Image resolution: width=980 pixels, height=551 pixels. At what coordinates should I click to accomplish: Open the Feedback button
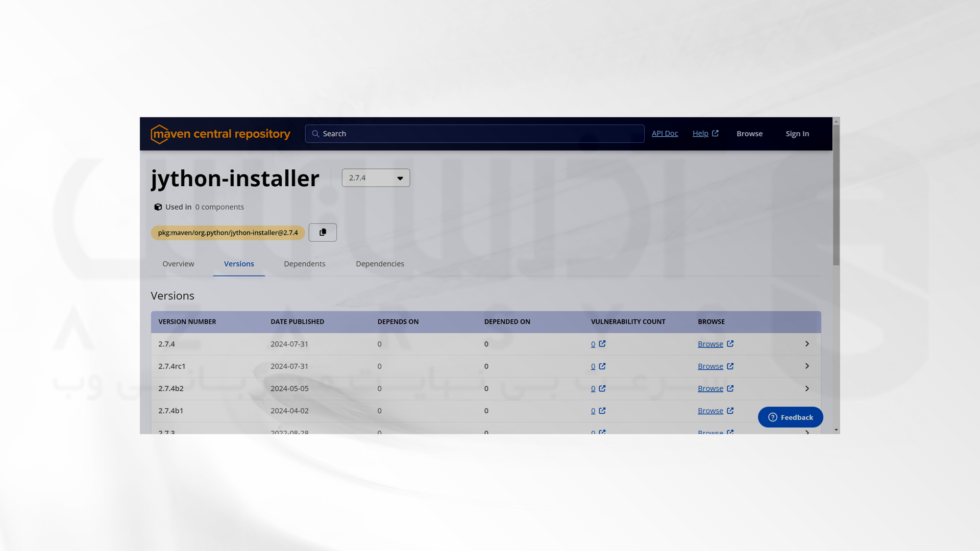tap(790, 417)
